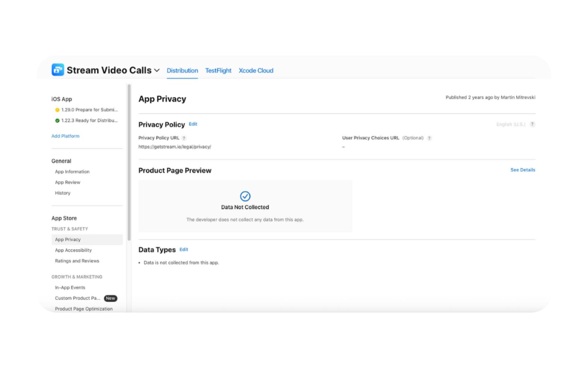Select App Privacy in the sidebar

click(87, 239)
